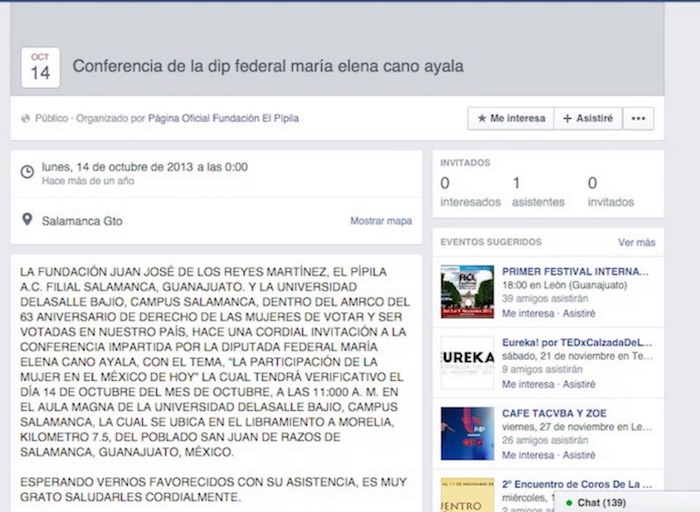Click Salamanca Gto location text
700x512 pixels.
[82, 221]
